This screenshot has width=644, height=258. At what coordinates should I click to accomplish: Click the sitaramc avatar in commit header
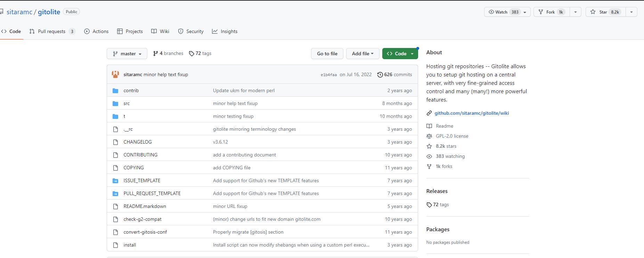[115, 74]
